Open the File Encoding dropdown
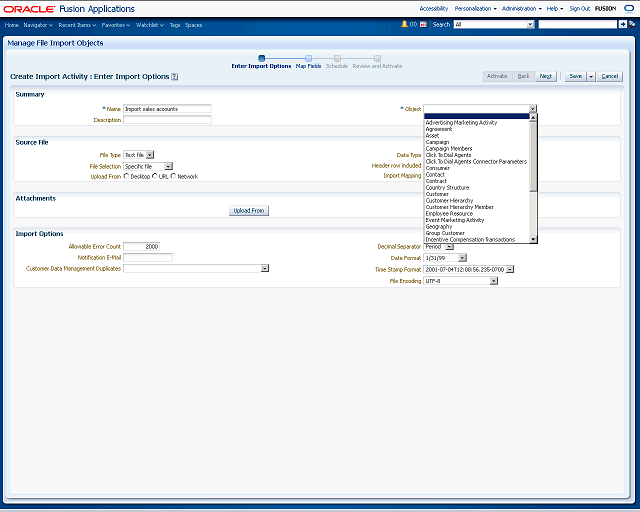The width and height of the screenshot is (640, 512). point(494,280)
